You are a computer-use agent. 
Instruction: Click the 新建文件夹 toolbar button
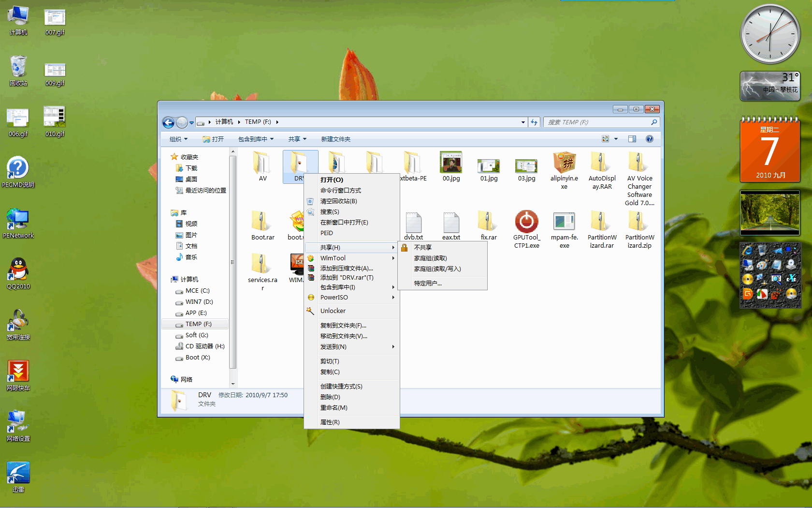point(335,139)
